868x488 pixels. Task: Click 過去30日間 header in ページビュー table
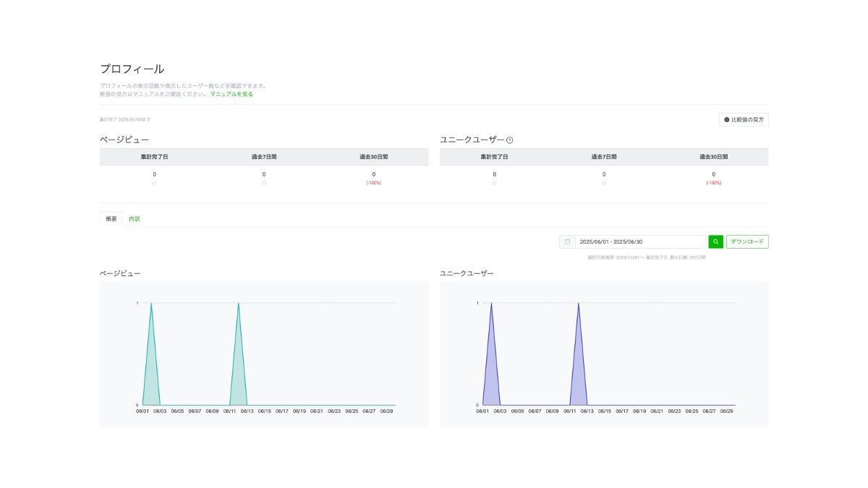[x=373, y=157]
